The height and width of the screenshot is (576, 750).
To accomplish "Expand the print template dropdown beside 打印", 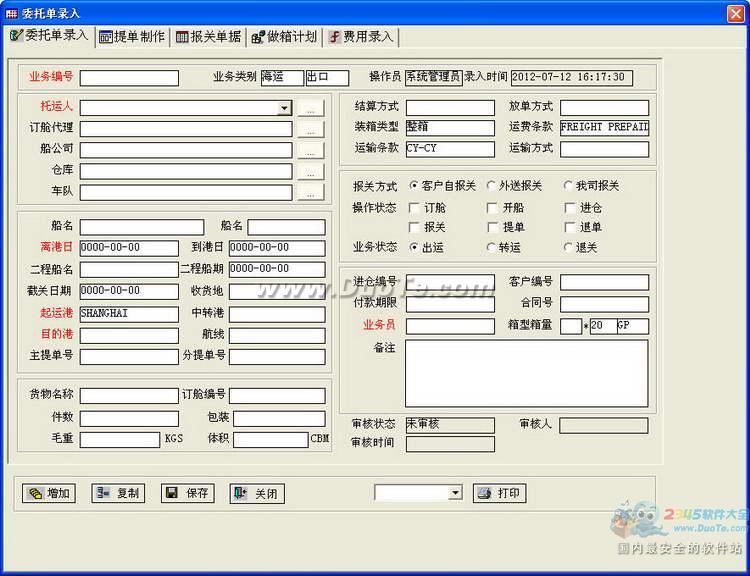I will [x=456, y=493].
